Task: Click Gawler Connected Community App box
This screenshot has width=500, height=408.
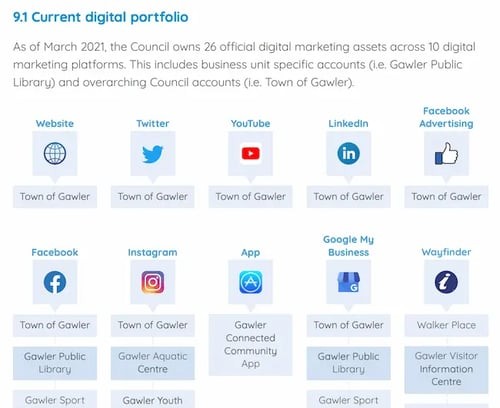Action: pos(251,345)
